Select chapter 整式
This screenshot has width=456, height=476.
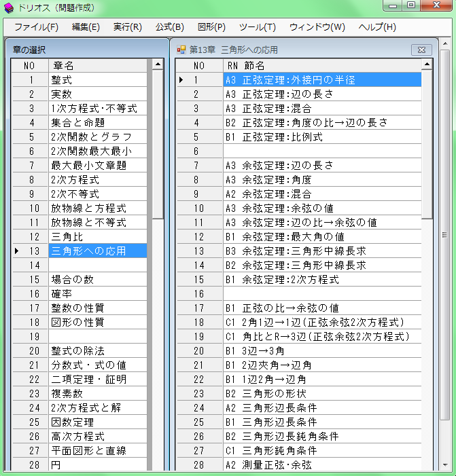(97, 80)
